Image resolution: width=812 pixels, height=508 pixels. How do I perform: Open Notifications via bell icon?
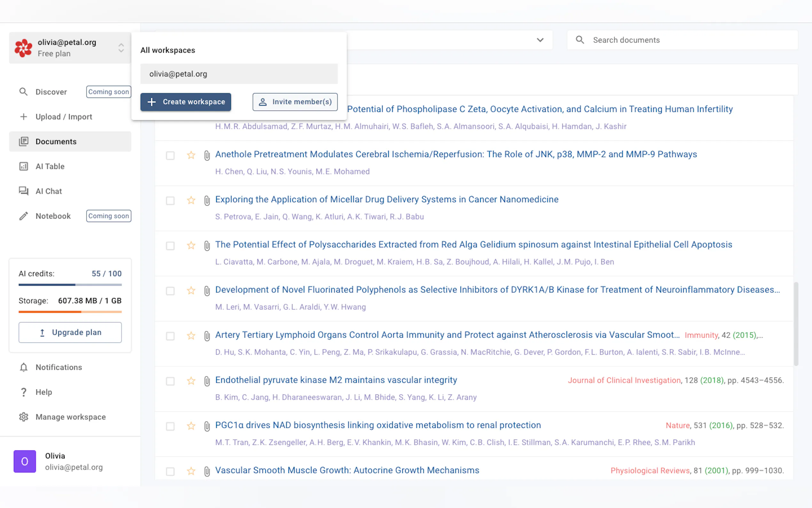click(x=24, y=367)
